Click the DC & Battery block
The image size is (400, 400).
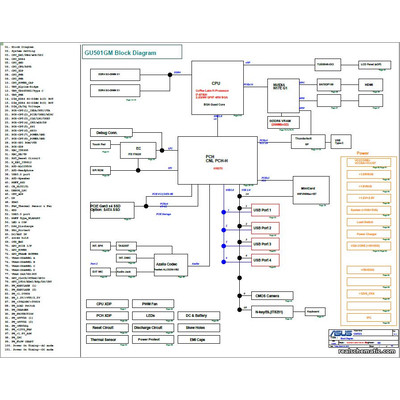click(198, 316)
